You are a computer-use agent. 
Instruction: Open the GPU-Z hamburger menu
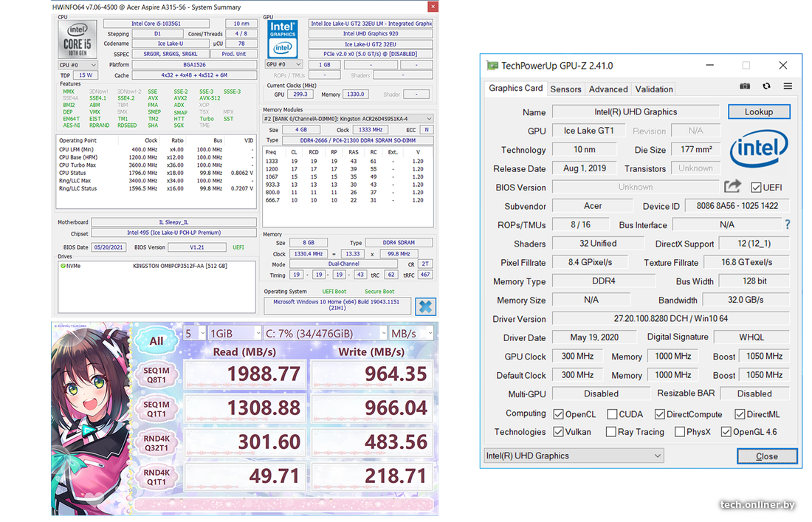pyautogui.click(x=788, y=86)
